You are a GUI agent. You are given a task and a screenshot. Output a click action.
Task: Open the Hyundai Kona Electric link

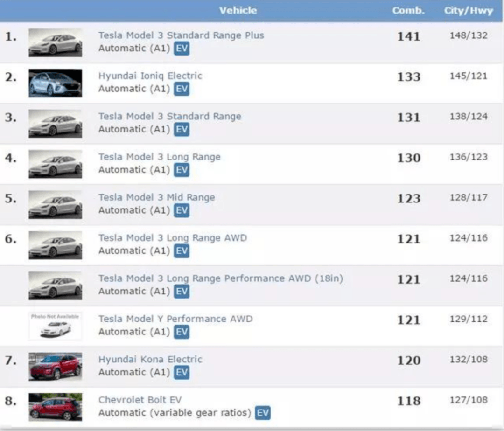pos(150,359)
